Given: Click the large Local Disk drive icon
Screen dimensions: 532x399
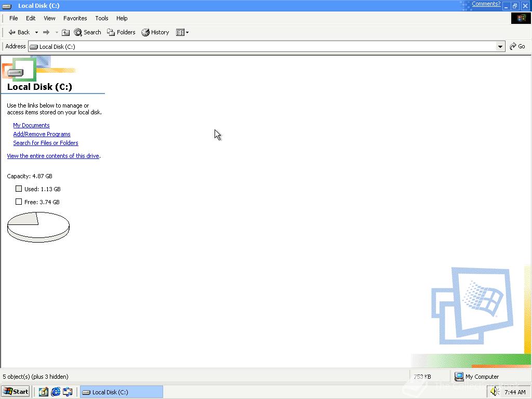Looking at the screenshot, I should coord(16,72).
